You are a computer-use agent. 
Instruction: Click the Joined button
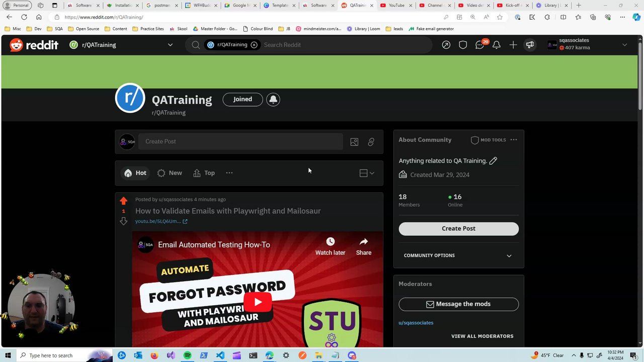pos(243,99)
